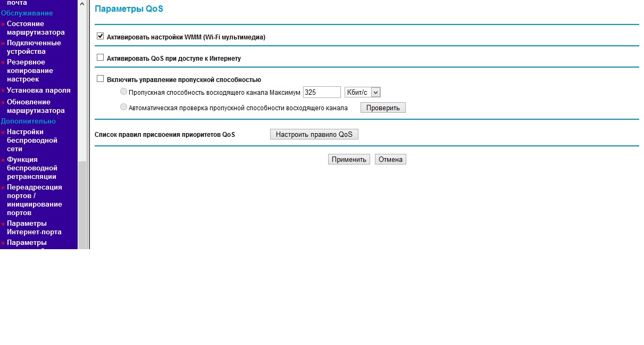Click the Проверить button
Image resolution: width=644 pixels, height=345 pixels.
(383, 108)
